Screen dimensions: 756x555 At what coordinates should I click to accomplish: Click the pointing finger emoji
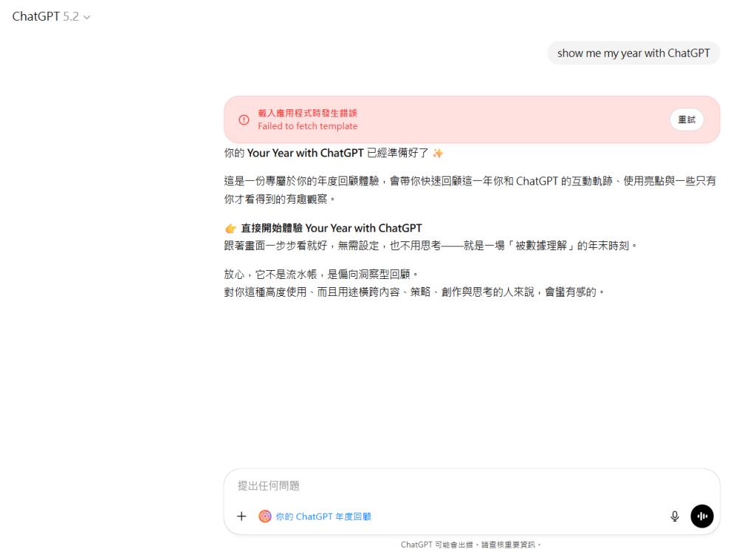click(230, 229)
